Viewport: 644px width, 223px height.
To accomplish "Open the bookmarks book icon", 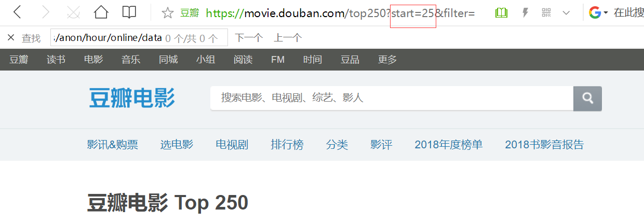I will pyautogui.click(x=129, y=12).
